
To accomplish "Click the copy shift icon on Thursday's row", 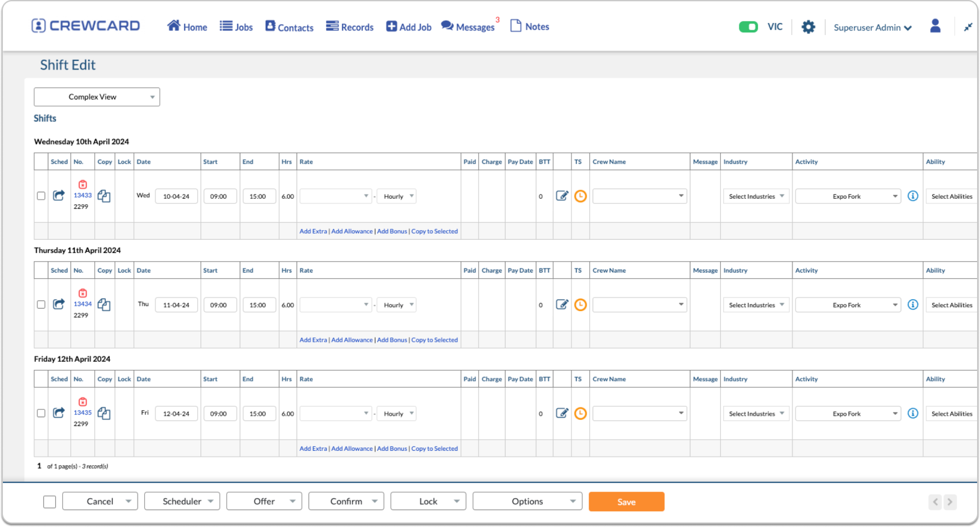I will tap(105, 304).
